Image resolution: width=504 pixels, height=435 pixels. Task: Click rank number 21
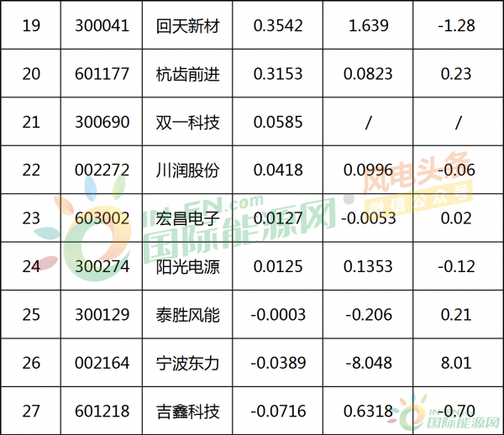point(31,122)
